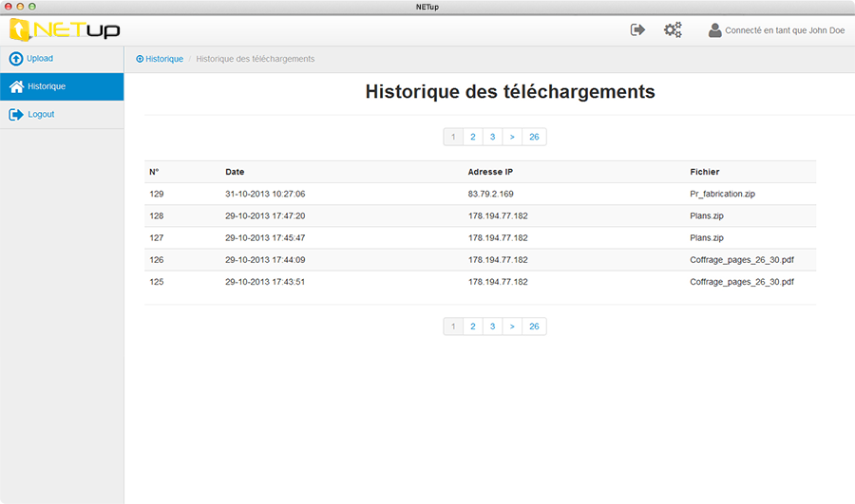The height and width of the screenshot is (504, 855).
Task: Click IP '178.194.77.182' in row 126
Action: (498, 260)
